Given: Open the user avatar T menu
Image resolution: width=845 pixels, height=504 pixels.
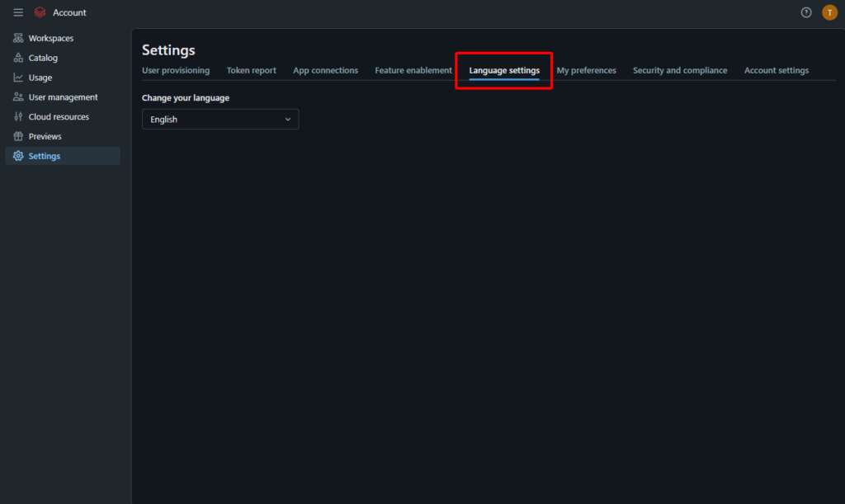Looking at the screenshot, I should pyautogui.click(x=829, y=12).
